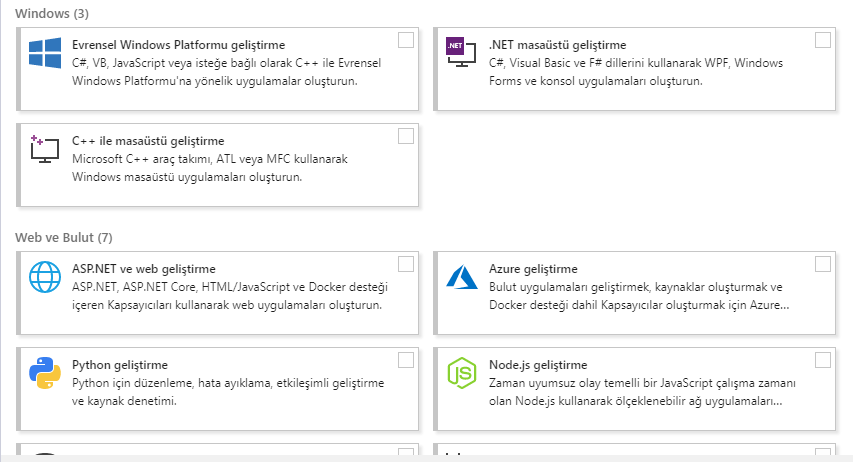
Task: Select the Node.js geliştirme description text
Action: coord(642,392)
